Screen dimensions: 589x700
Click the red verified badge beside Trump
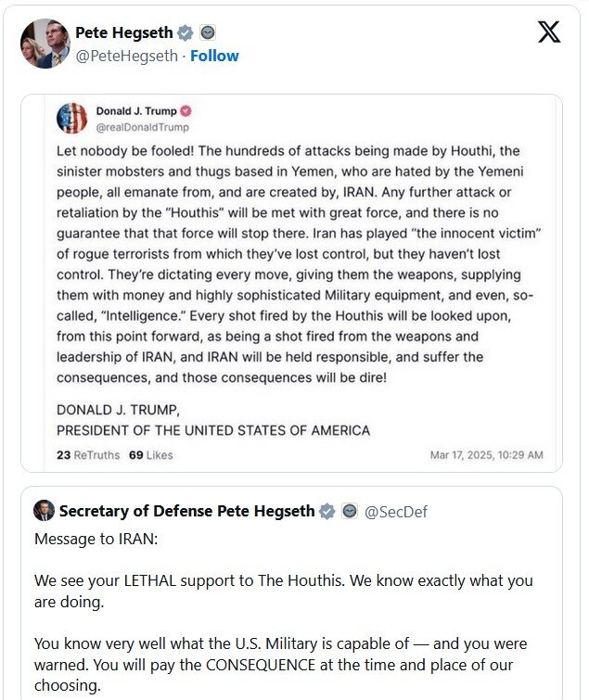pyautogui.click(x=186, y=111)
